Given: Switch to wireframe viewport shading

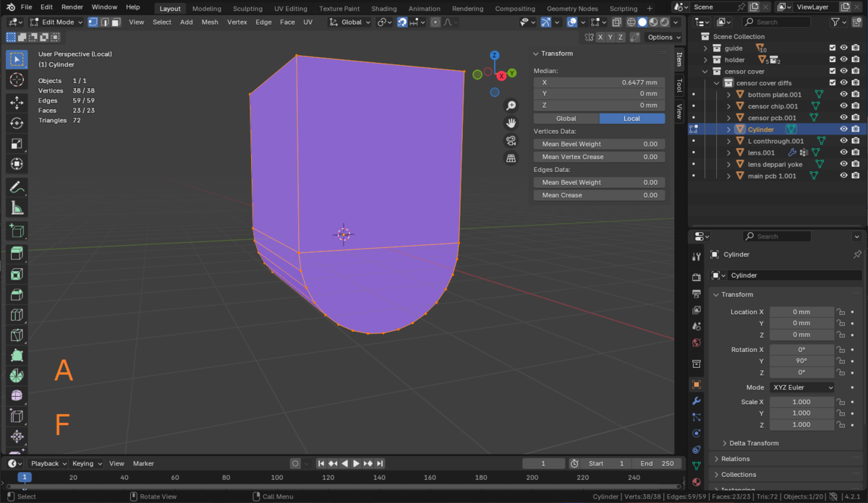Looking at the screenshot, I should (x=631, y=22).
